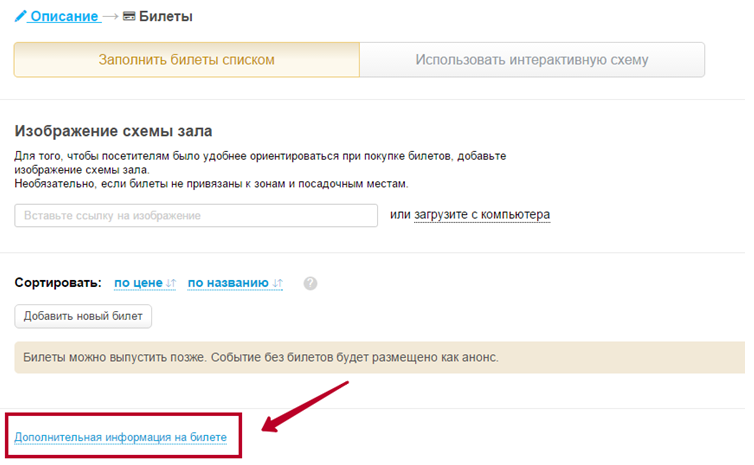This screenshot has width=754, height=465.
Task: Click the arrow between Описание and Билеты
Action: click(111, 16)
